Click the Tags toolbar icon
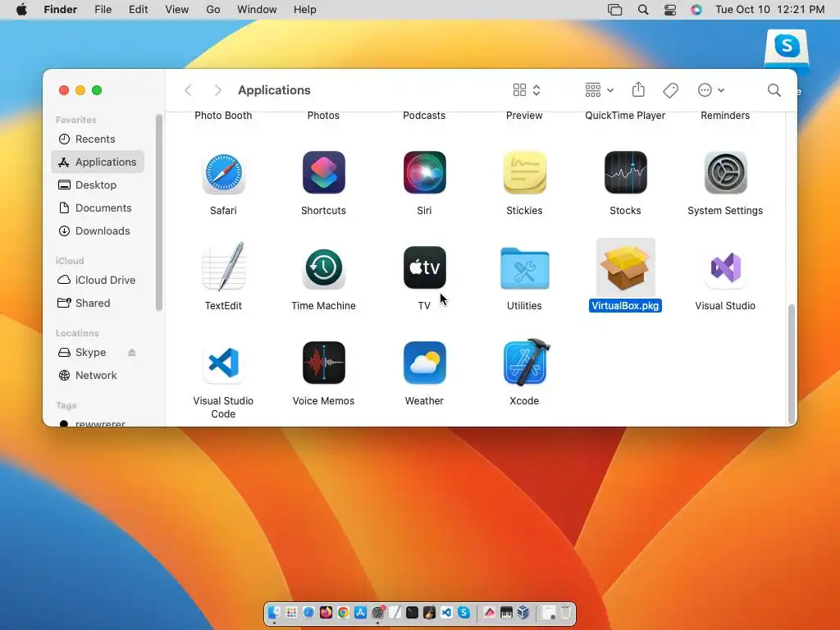The height and width of the screenshot is (630, 840). tap(670, 90)
